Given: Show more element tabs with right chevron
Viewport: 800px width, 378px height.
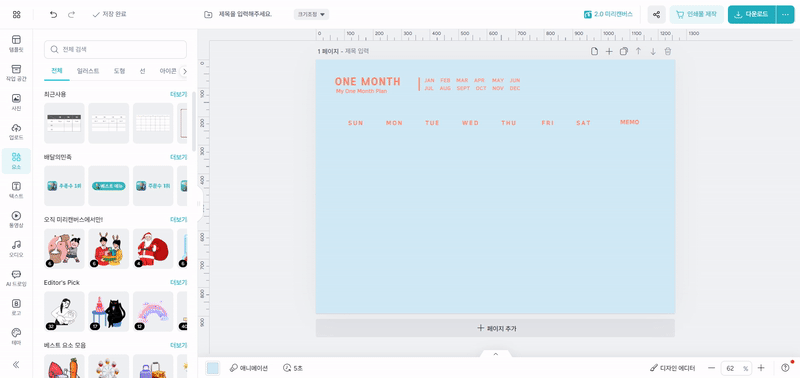Looking at the screenshot, I should (185, 71).
